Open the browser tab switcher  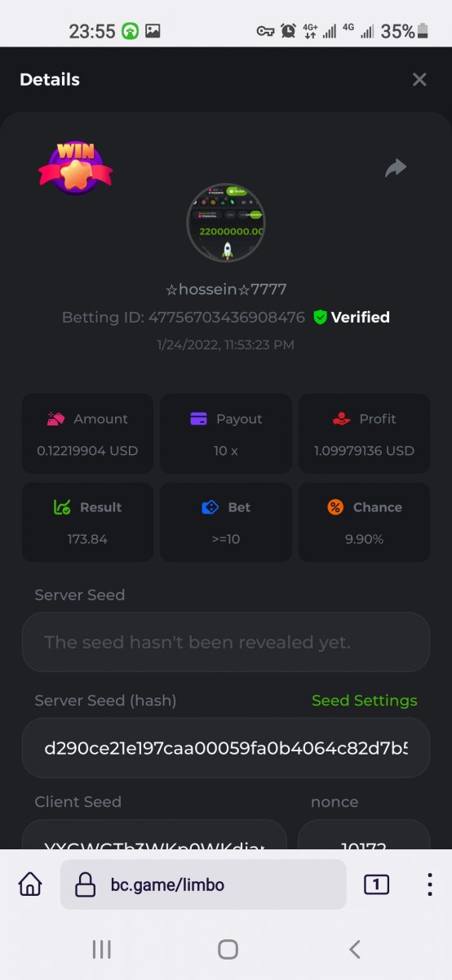click(376, 884)
